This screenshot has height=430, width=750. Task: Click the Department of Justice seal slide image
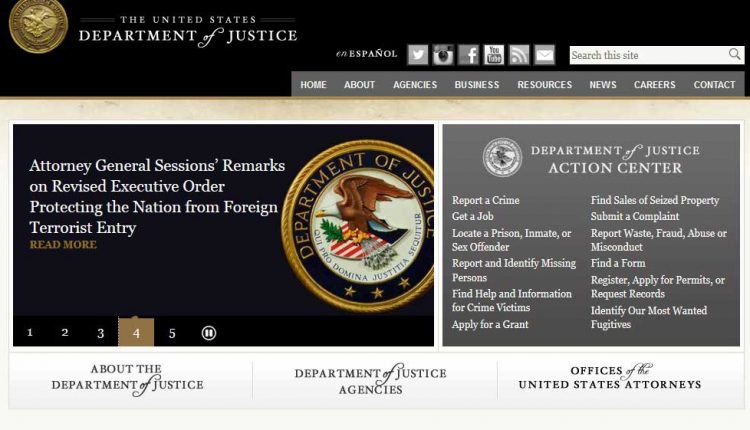point(358,226)
